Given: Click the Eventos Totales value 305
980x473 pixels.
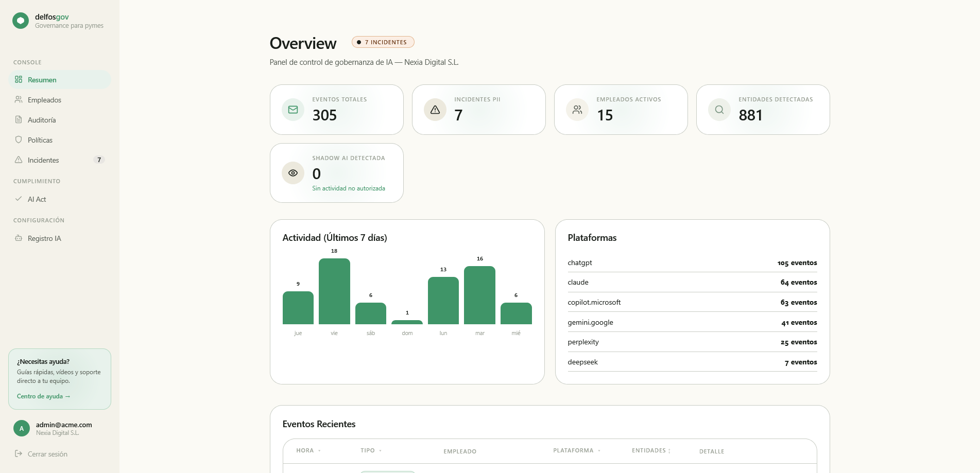Looking at the screenshot, I should [324, 115].
